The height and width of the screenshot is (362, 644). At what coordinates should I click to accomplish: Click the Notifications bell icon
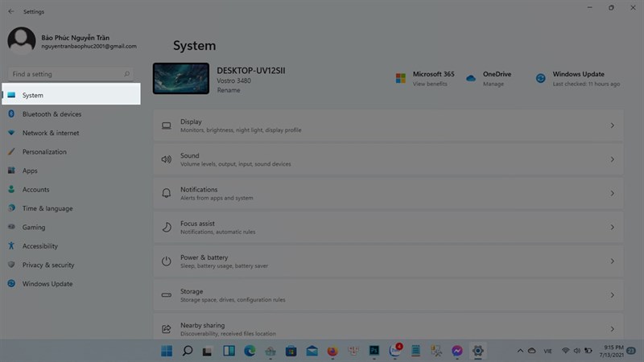pos(167,193)
